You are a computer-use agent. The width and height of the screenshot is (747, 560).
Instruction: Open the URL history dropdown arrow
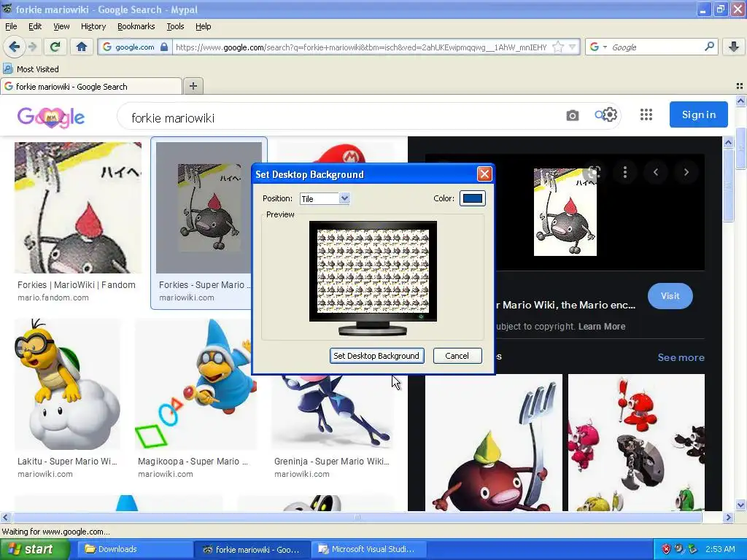(x=572, y=47)
